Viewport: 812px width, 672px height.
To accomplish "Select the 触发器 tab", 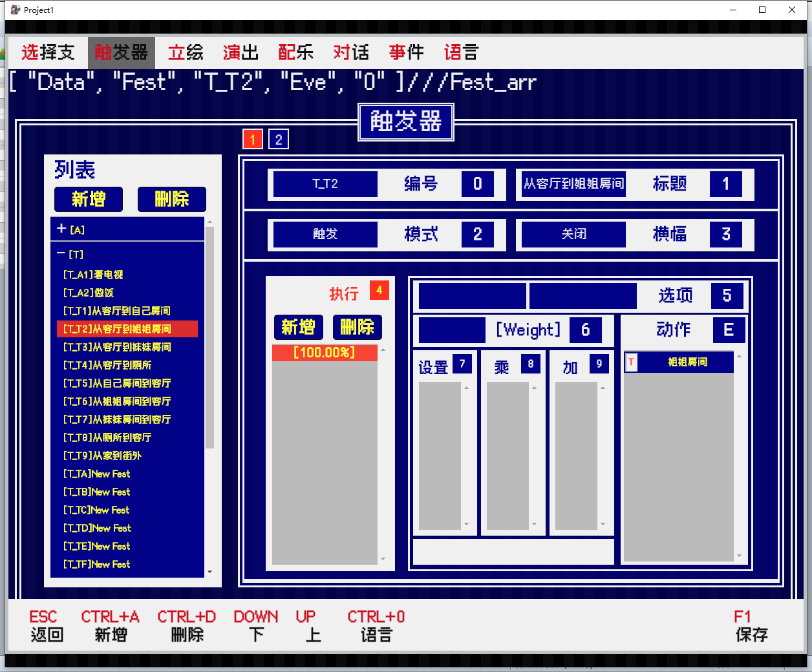I will pyautogui.click(x=122, y=52).
